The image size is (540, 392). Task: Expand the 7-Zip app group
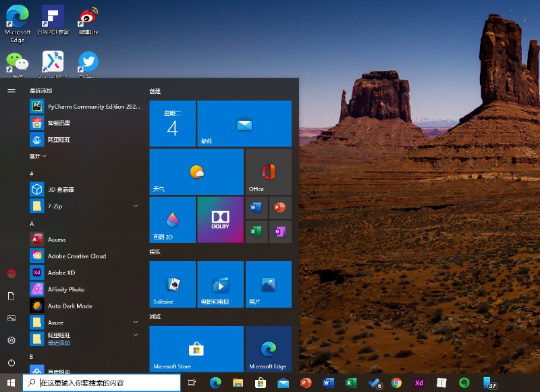137,206
